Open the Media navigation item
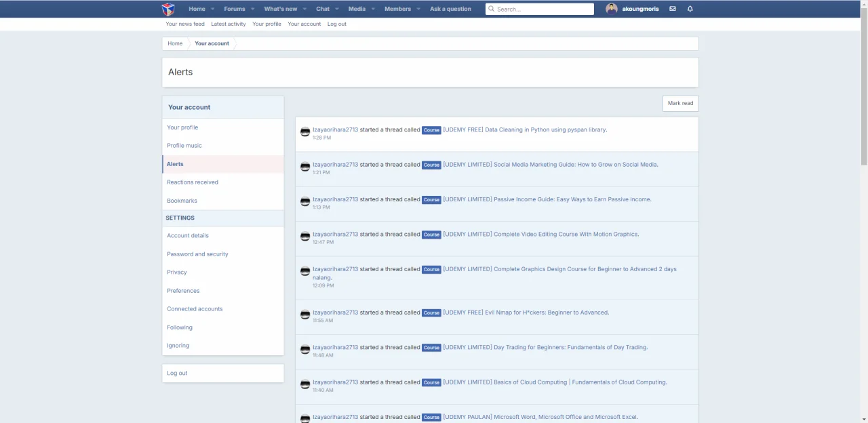868x423 pixels. [357, 9]
